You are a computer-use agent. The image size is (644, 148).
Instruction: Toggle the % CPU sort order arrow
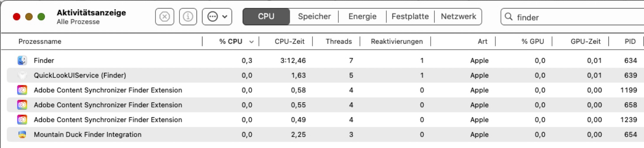[x=251, y=42]
